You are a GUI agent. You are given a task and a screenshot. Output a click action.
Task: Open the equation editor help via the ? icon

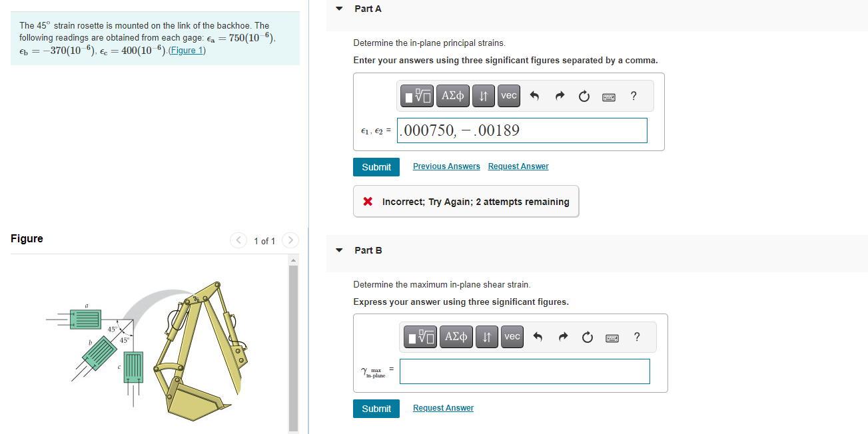point(633,95)
